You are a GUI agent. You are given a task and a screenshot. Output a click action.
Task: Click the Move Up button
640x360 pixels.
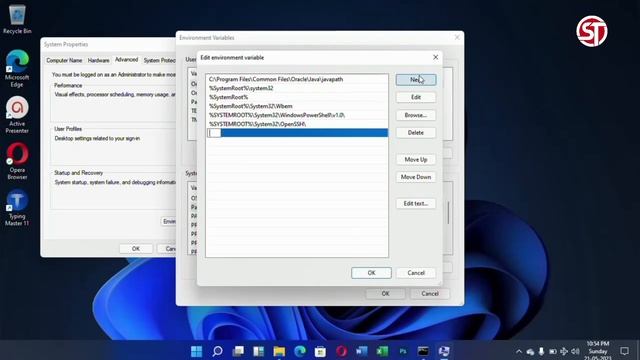coord(416,160)
